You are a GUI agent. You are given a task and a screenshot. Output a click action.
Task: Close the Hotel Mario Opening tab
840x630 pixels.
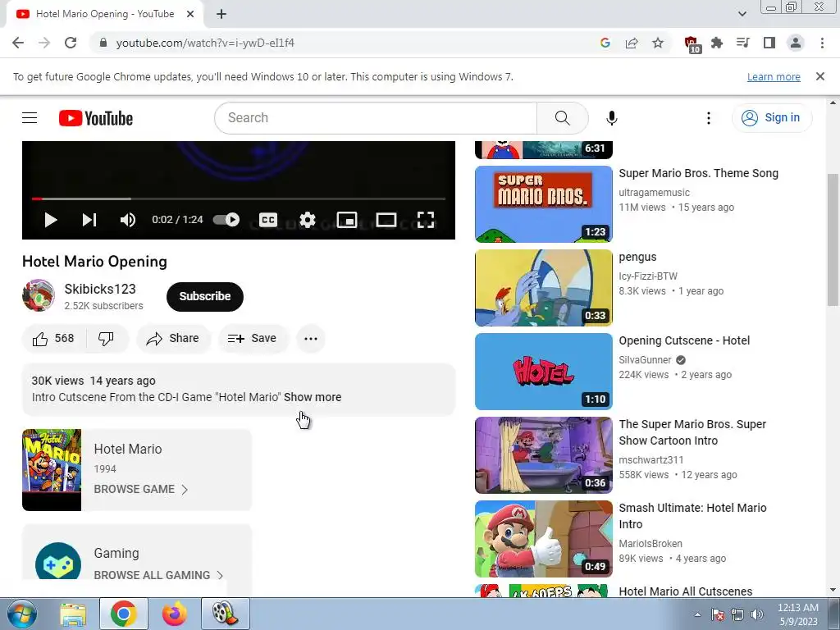(190, 15)
